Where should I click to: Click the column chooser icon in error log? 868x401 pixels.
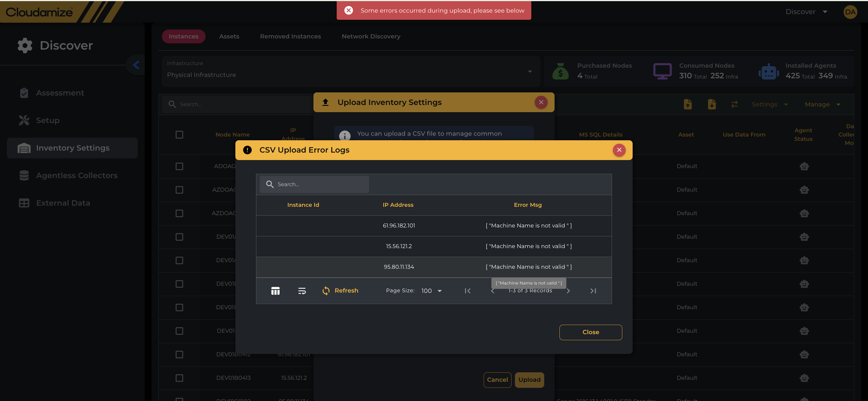(x=275, y=291)
